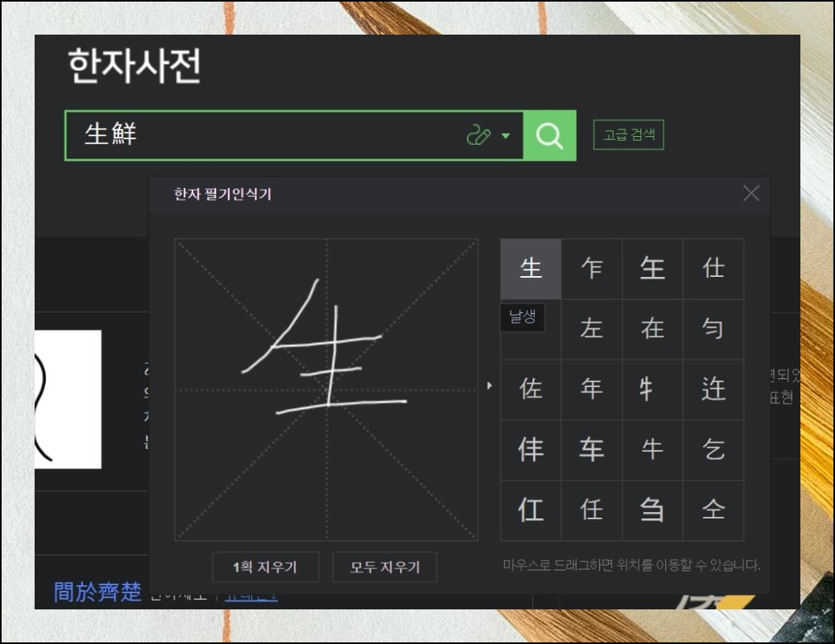The image size is (835, 644).
Task: Select candidate character 生
Action: [x=531, y=268]
